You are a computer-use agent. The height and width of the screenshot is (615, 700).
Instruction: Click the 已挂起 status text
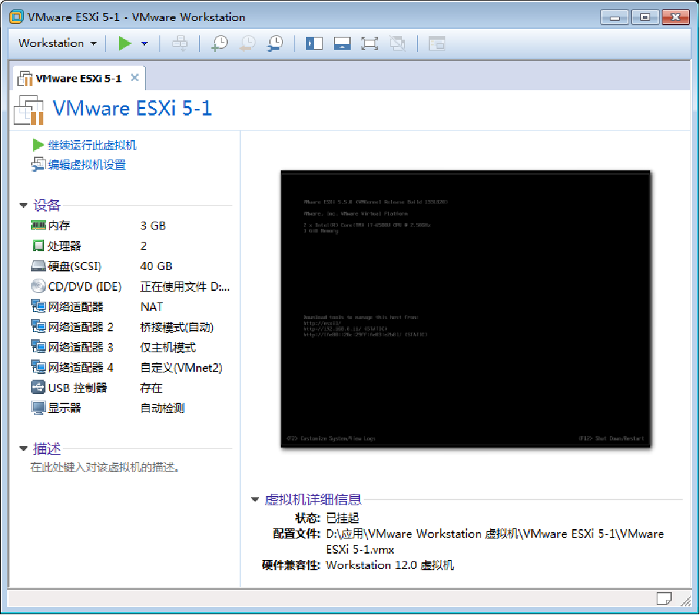tap(342, 518)
